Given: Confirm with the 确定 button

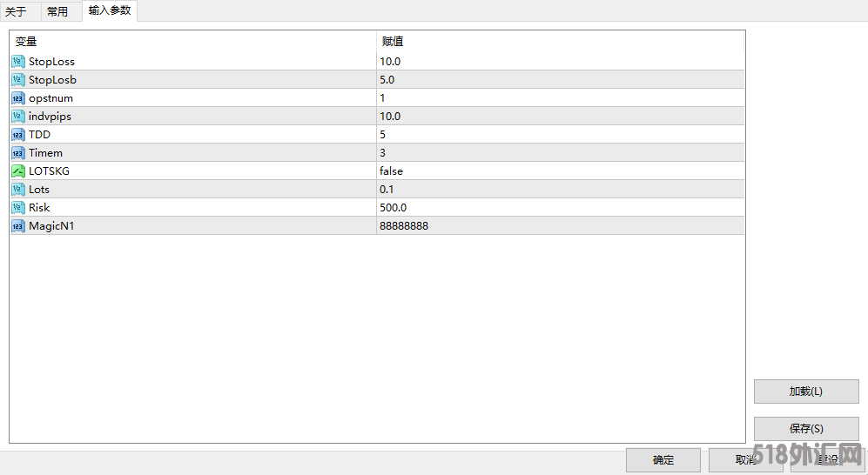Looking at the screenshot, I should point(663,460).
